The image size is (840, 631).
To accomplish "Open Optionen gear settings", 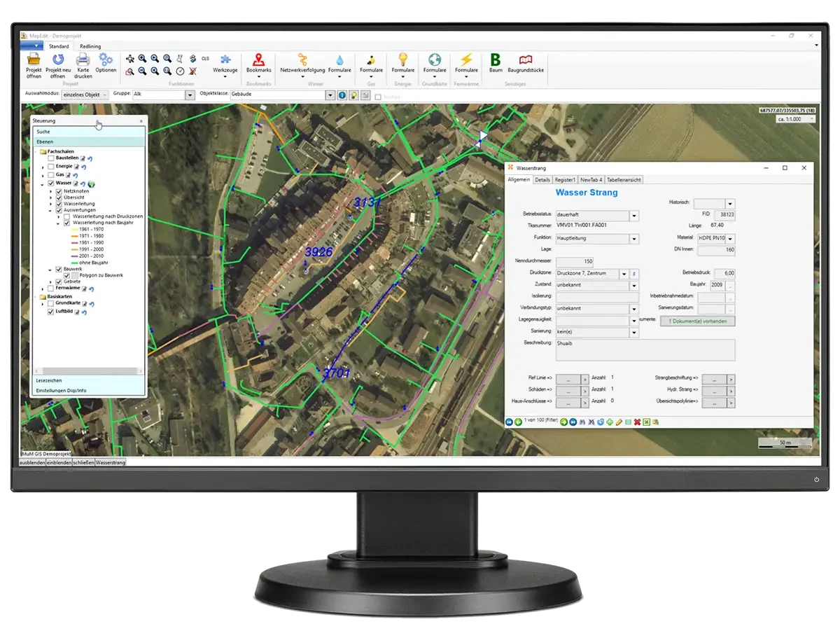I will 106,60.
